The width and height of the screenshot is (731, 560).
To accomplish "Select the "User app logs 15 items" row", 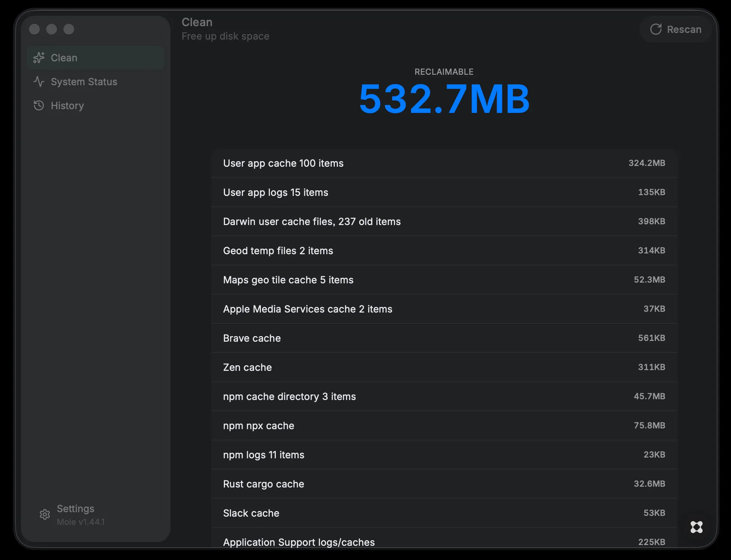I will [444, 192].
